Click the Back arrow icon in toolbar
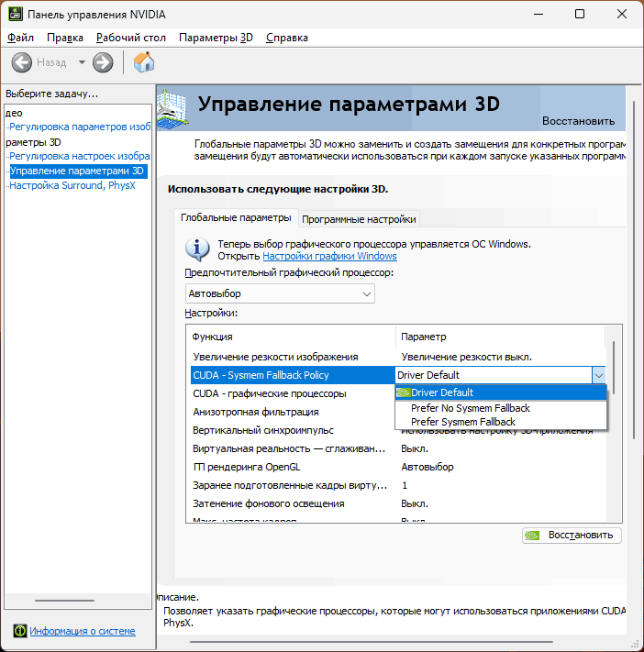Viewport: 644px width, 652px height. tap(21, 62)
